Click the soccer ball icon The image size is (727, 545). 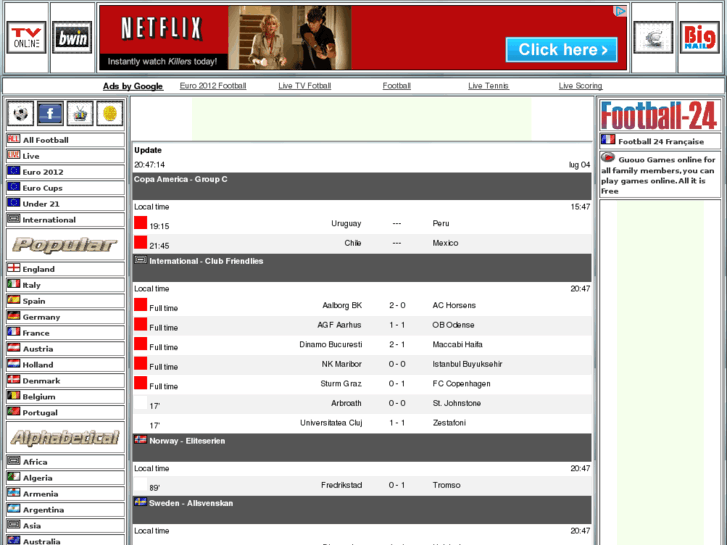coord(20,113)
